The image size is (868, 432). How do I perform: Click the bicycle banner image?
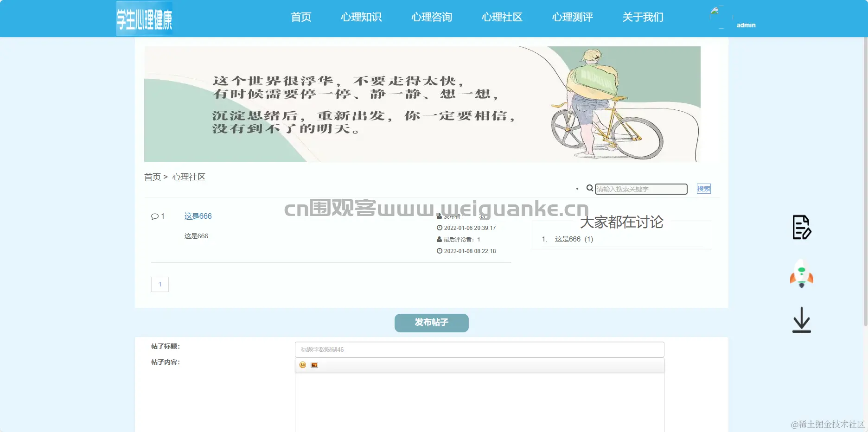click(x=422, y=104)
